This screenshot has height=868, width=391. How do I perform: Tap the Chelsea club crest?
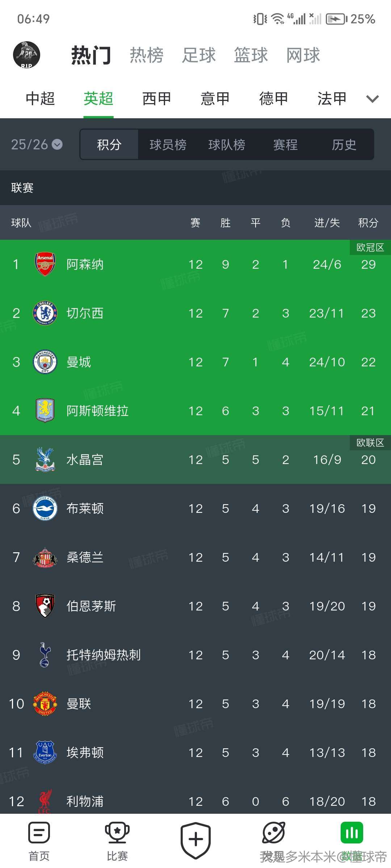click(45, 313)
